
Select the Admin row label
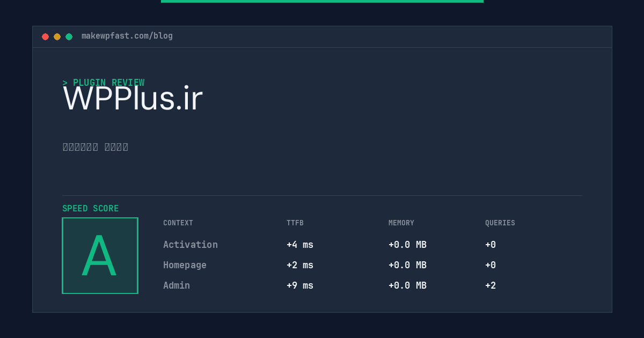tap(177, 285)
